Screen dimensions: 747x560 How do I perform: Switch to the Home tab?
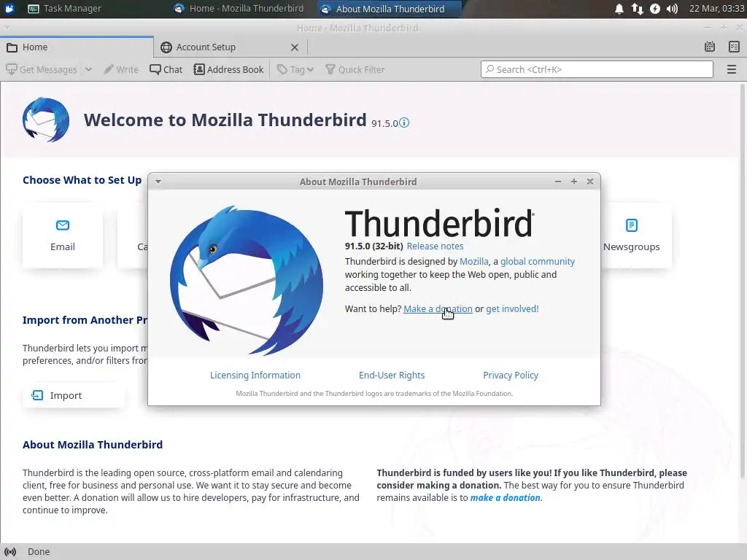click(x=77, y=47)
